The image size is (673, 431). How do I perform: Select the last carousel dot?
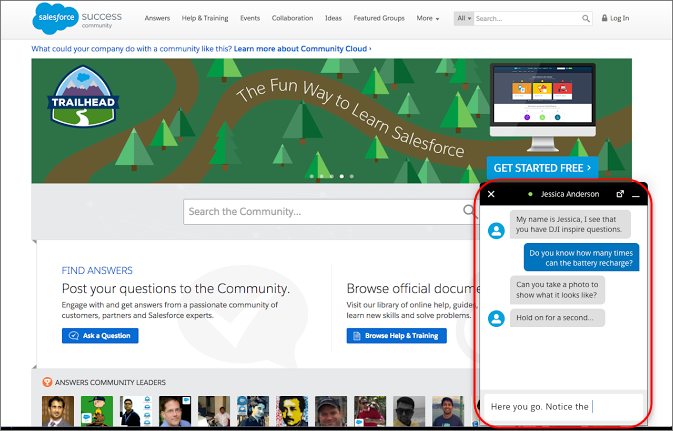352,176
